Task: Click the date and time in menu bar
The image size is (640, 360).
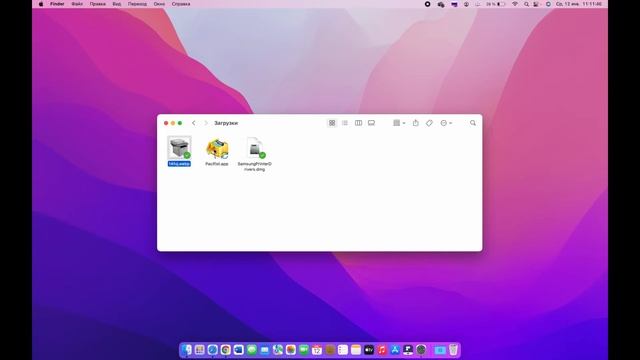Action: point(579,4)
